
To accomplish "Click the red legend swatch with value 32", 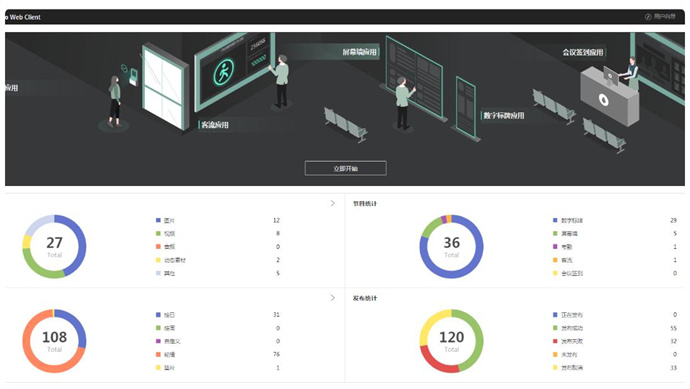I will coord(555,341).
